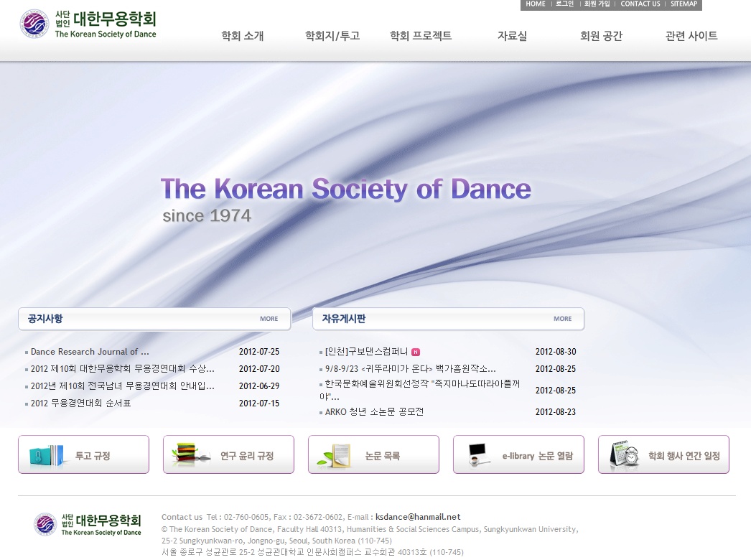The width and height of the screenshot is (751, 560).
Task: Click the Korean address line 서울 종로구 성균관로 25-2
Action: coord(312,552)
